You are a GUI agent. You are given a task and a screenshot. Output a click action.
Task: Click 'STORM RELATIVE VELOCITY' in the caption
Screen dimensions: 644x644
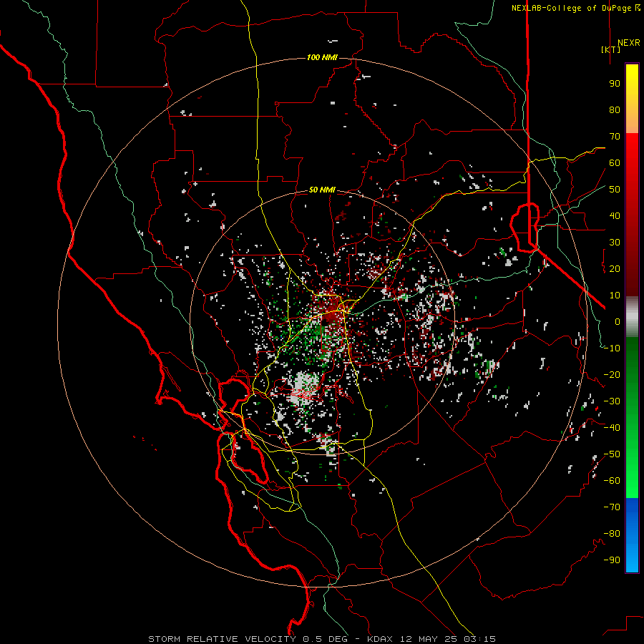tap(222, 639)
